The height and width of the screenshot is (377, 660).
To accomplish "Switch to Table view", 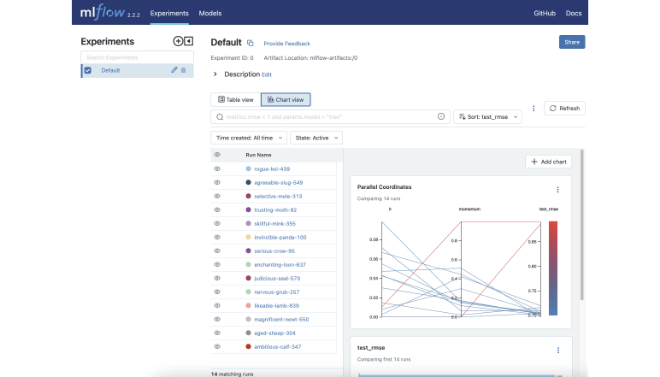I will 236,100.
